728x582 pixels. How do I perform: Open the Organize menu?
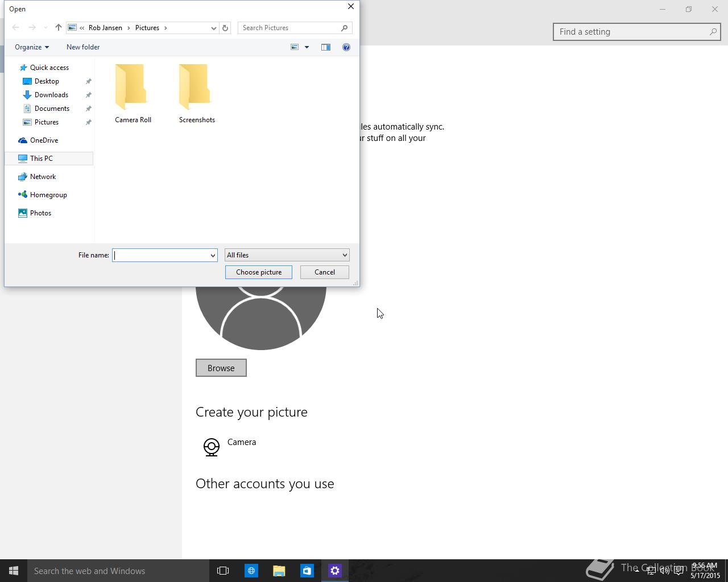click(x=32, y=47)
